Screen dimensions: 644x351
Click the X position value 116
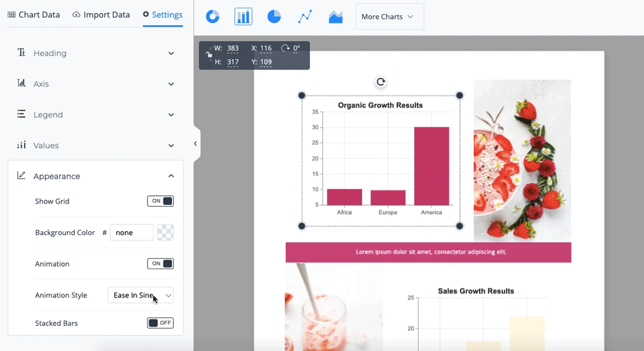point(266,48)
